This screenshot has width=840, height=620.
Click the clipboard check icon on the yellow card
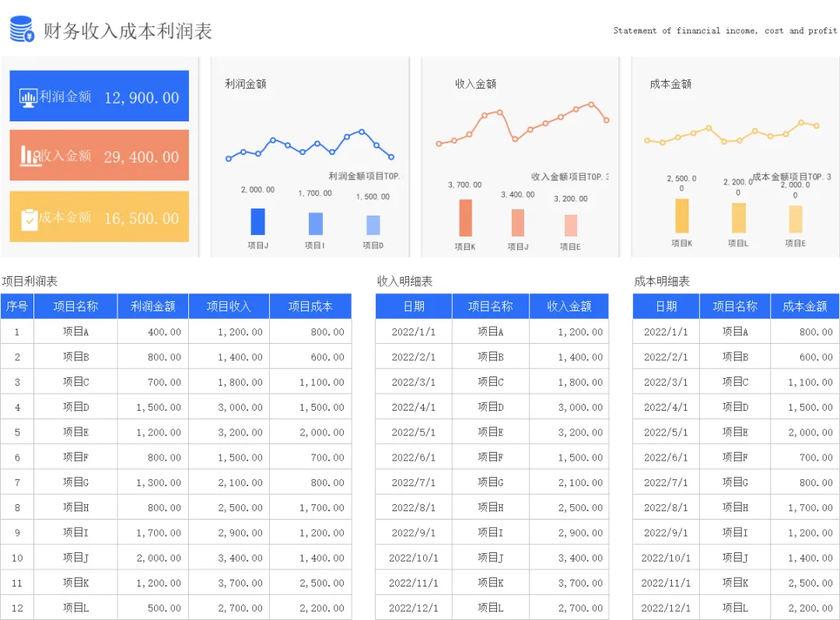(x=29, y=219)
